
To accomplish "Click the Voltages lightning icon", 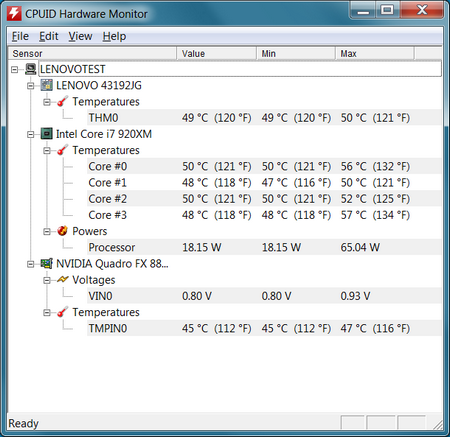I will pyautogui.click(x=63, y=280).
